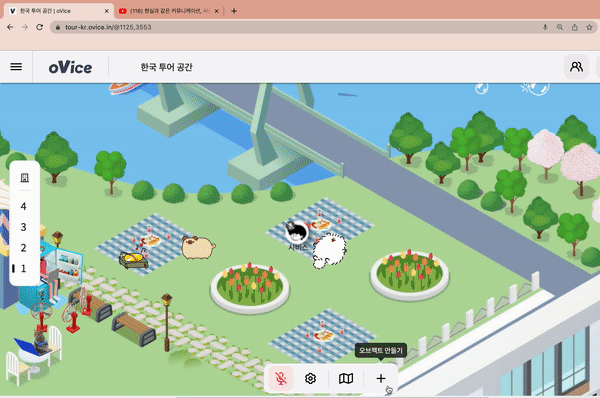
Task: Click the oVice logo
Action: tap(70, 67)
